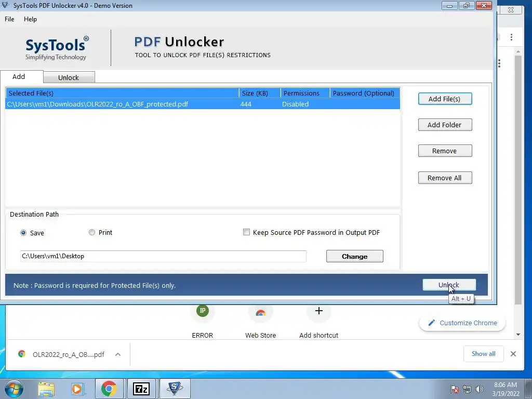Expand download item options chevron
Viewport: 532px width, 399px height.
click(x=118, y=354)
